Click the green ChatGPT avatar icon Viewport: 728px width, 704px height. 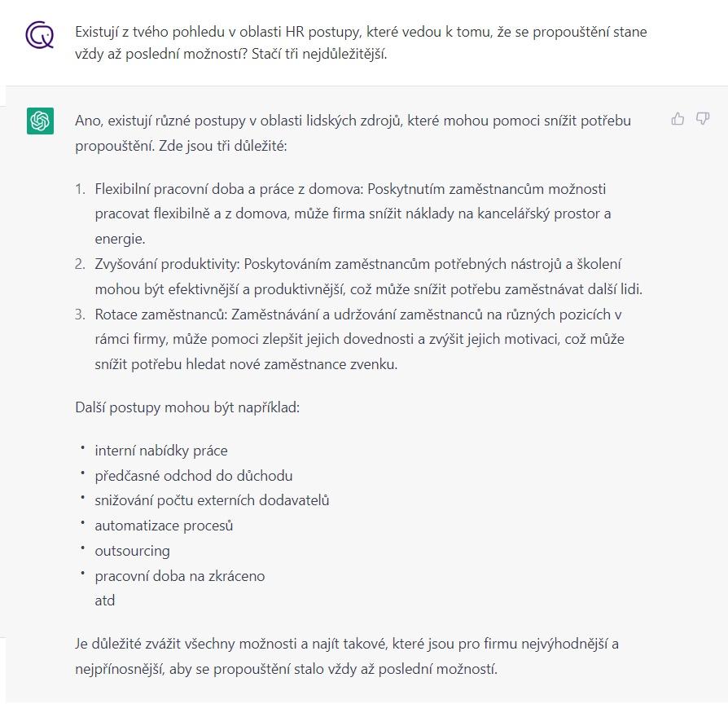pos(40,121)
